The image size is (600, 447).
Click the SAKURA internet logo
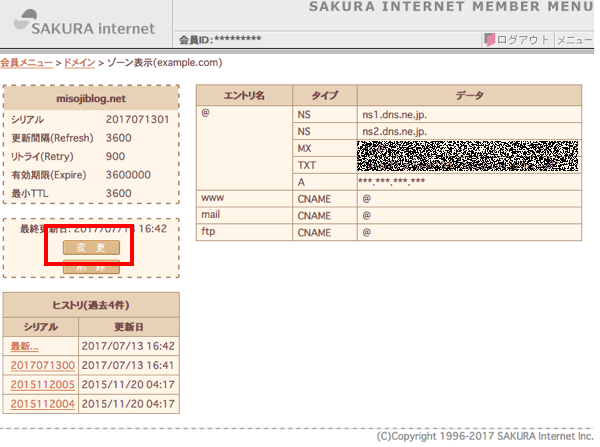(84, 23)
